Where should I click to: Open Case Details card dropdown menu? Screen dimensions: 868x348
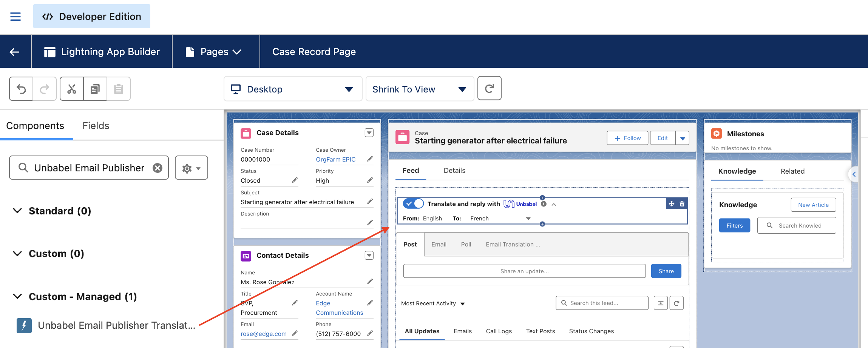(x=369, y=133)
